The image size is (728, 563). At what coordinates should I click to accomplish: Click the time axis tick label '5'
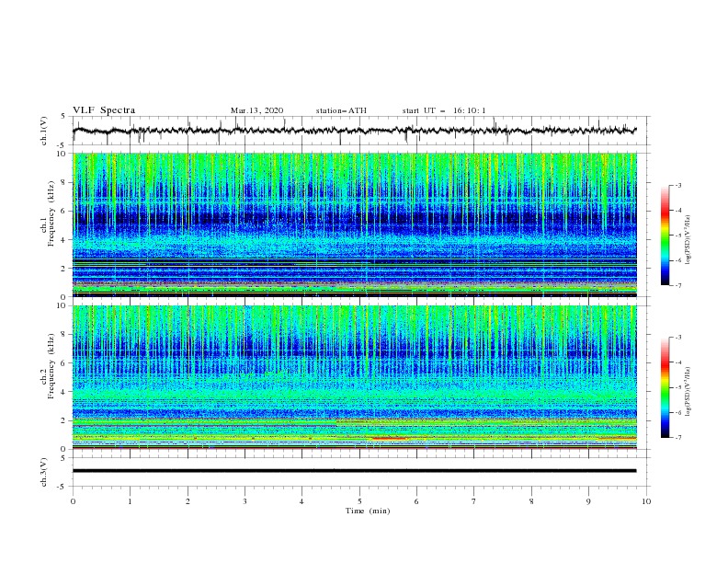tap(359, 501)
